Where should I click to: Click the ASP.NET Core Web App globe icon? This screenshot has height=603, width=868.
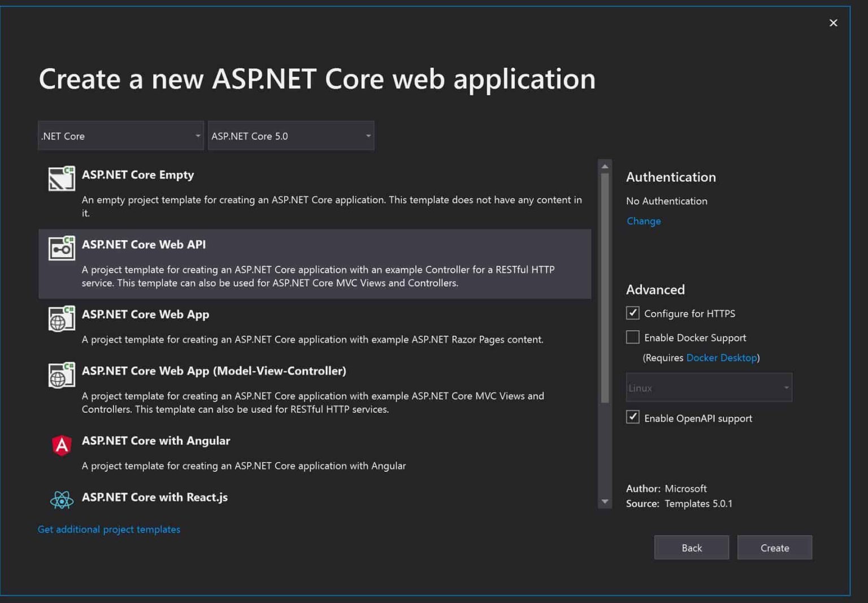click(x=62, y=318)
